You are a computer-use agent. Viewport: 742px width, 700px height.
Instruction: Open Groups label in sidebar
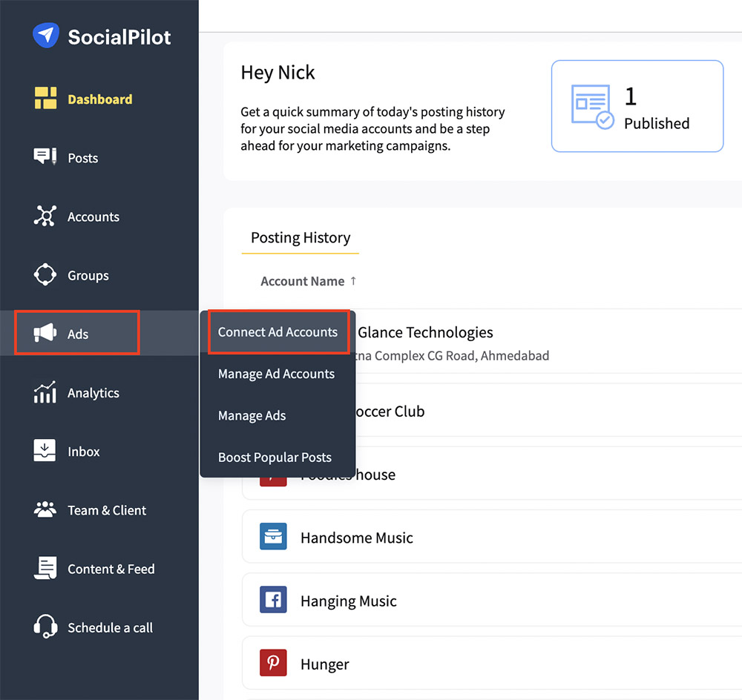[88, 275]
